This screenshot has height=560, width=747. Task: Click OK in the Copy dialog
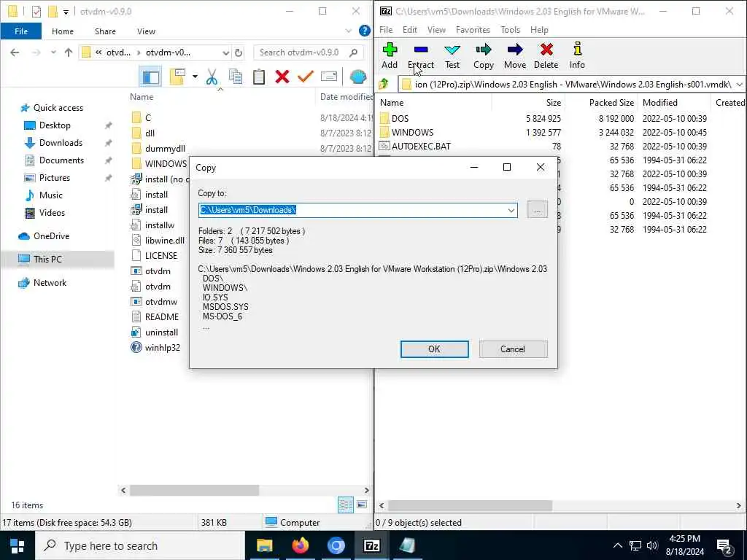point(434,349)
